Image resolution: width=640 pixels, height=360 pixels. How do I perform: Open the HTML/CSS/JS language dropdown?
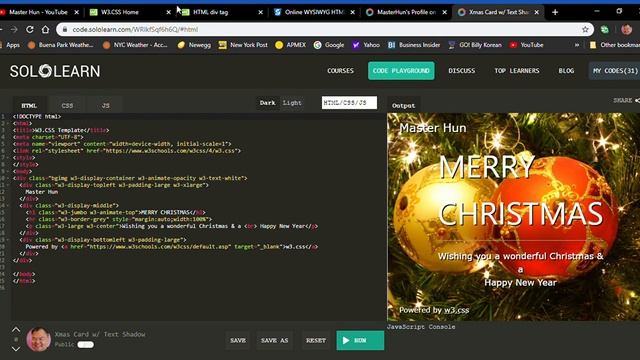point(349,103)
